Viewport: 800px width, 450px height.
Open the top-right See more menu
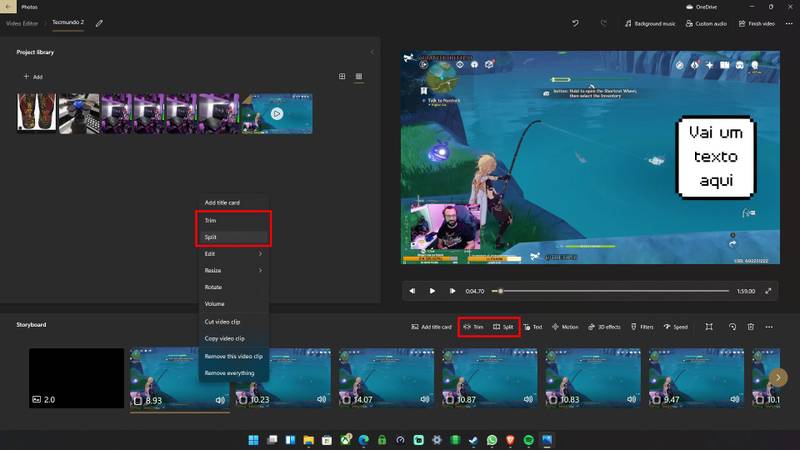[x=789, y=23]
